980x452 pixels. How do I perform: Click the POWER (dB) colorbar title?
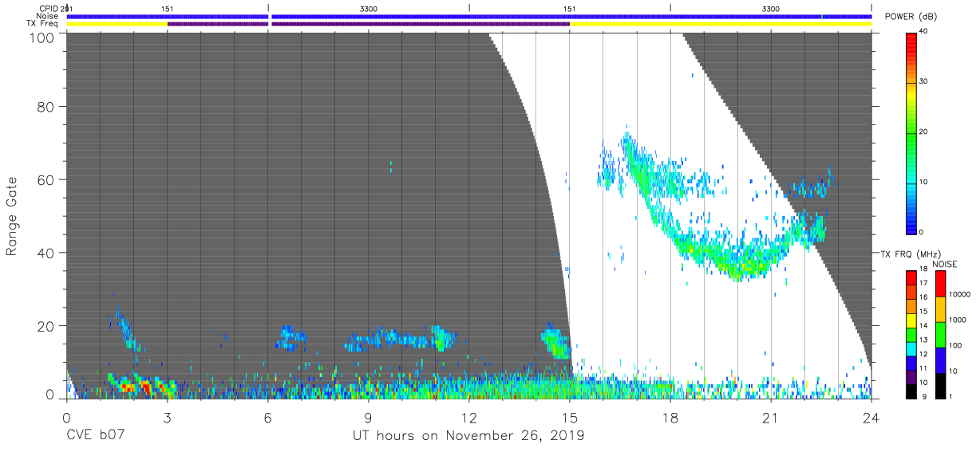pos(911,17)
